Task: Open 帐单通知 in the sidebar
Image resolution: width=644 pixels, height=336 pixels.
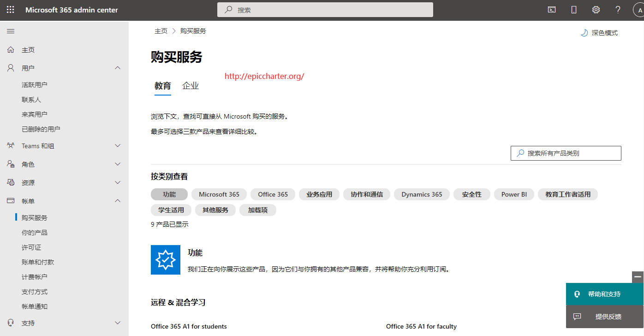Action: [35, 306]
